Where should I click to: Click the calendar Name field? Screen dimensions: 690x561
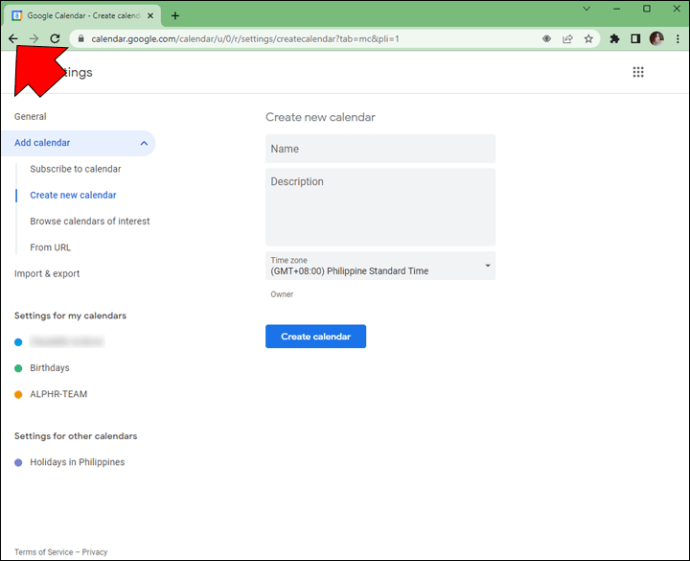click(380, 149)
